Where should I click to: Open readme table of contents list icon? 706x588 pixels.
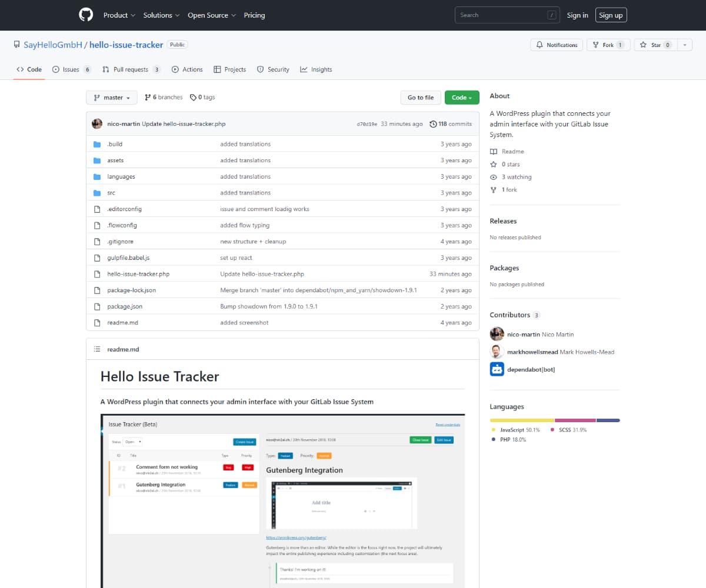pos(98,349)
